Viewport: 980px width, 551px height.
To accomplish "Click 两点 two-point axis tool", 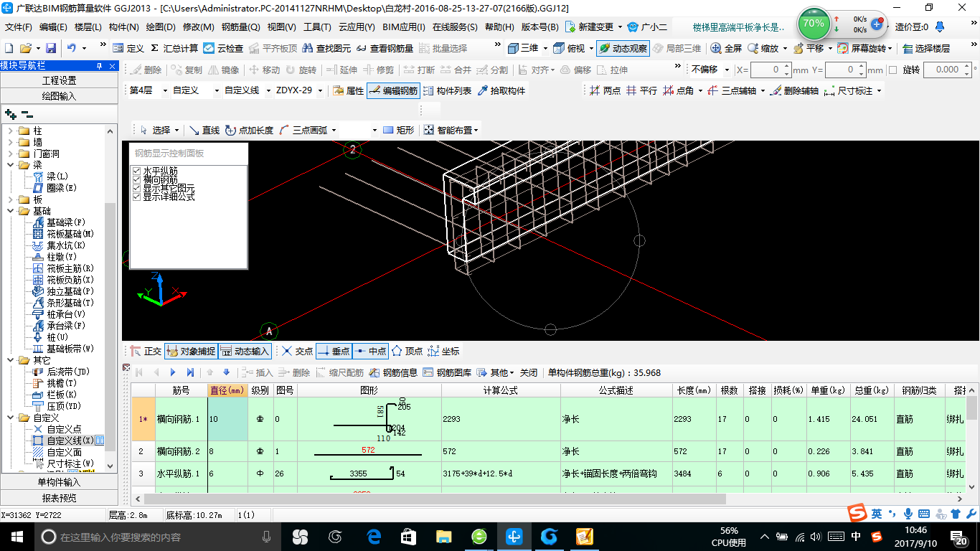I will tap(605, 90).
